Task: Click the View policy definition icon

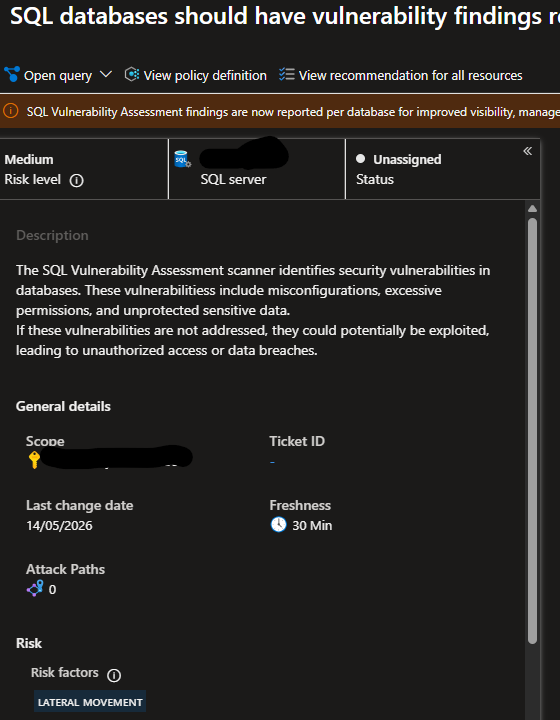Action: point(132,74)
